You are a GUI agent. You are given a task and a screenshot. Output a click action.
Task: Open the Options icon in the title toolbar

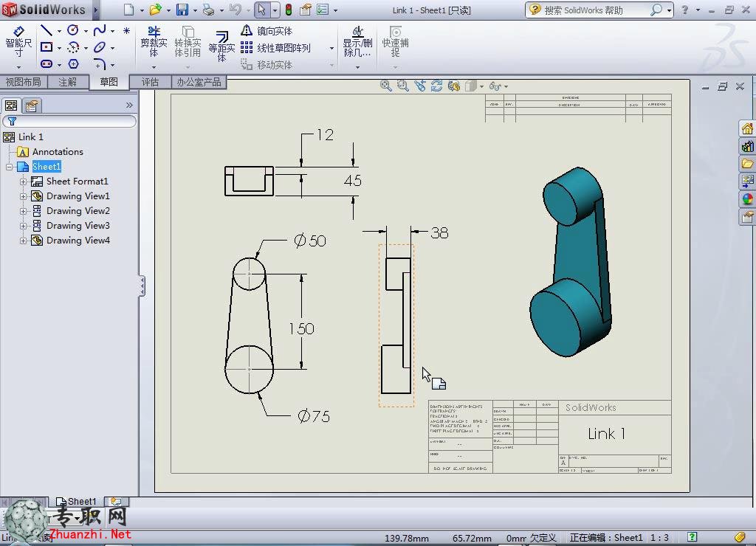click(322, 10)
